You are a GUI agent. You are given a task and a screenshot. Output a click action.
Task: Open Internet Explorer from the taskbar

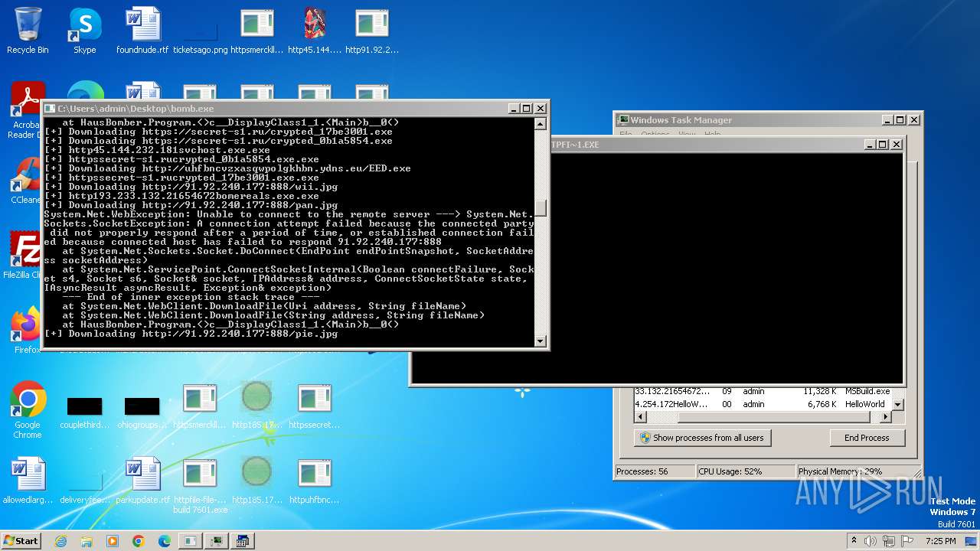[60, 541]
